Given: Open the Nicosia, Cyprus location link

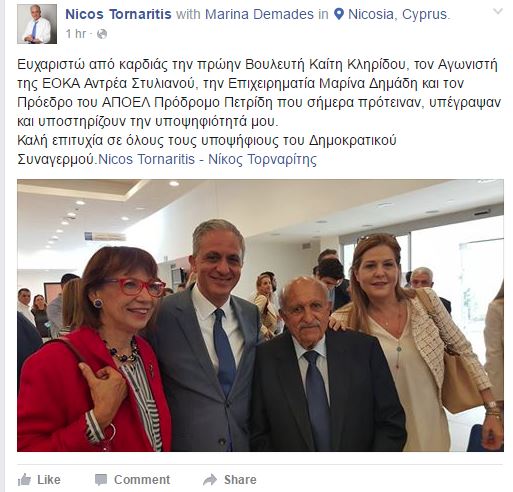Looking at the screenshot, I should tap(398, 14).
